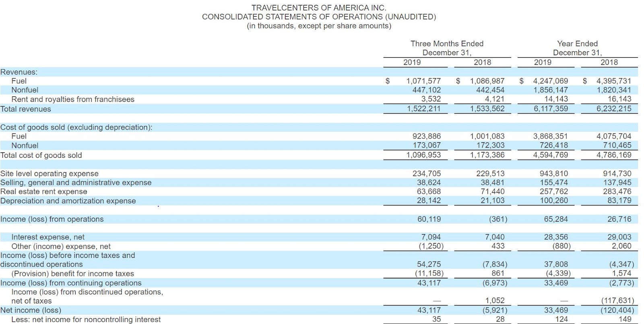This screenshot has width=644, height=324.
Task: Click nonfuel revenue value 447,102
Action: point(427,90)
